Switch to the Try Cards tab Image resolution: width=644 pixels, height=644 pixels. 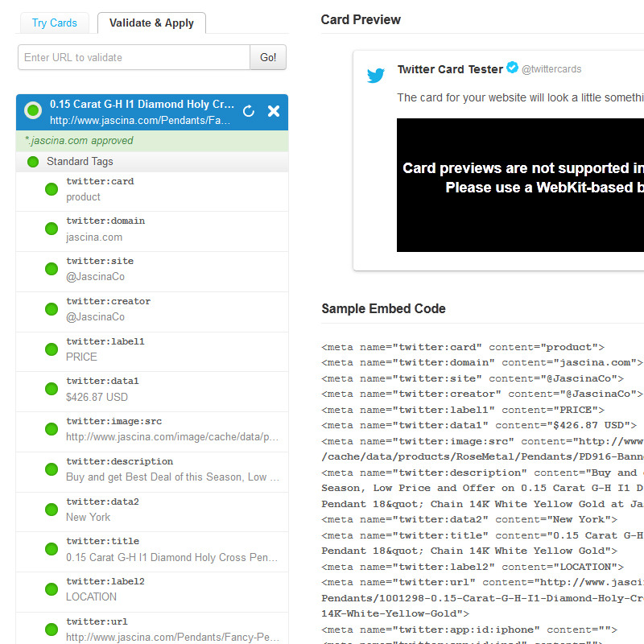54,23
